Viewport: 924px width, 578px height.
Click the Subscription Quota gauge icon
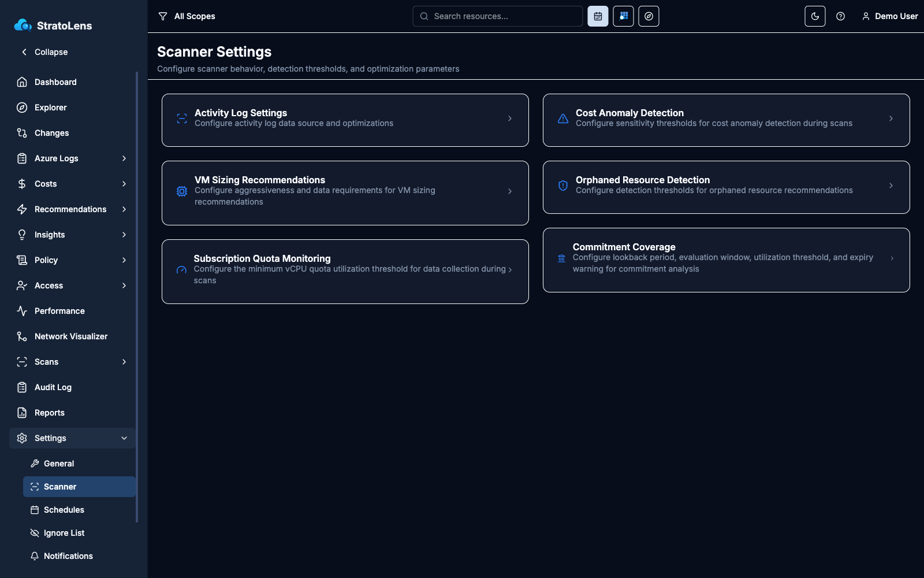tap(181, 270)
